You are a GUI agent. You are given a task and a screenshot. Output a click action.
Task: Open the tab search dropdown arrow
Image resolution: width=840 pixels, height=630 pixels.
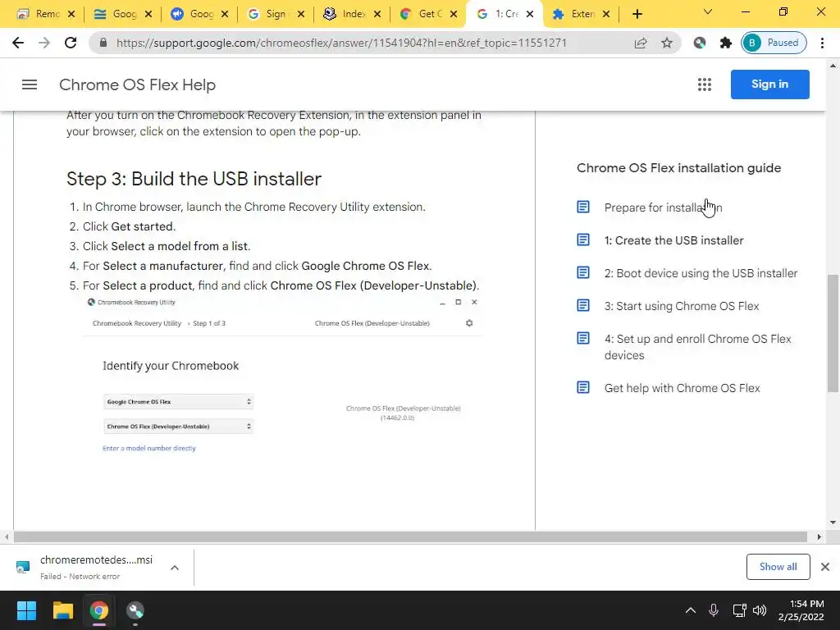[708, 11]
